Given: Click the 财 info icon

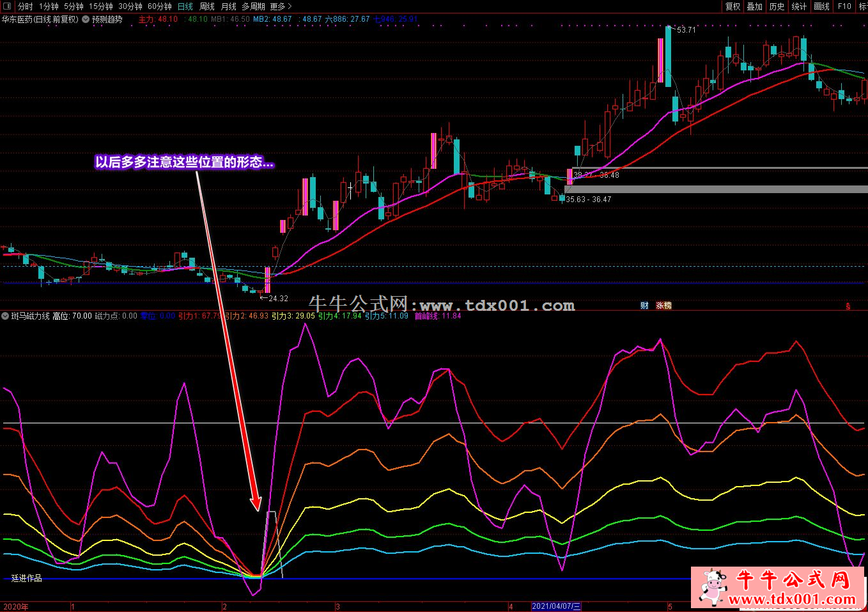Looking at the screenshot, I should pos(644,306).
